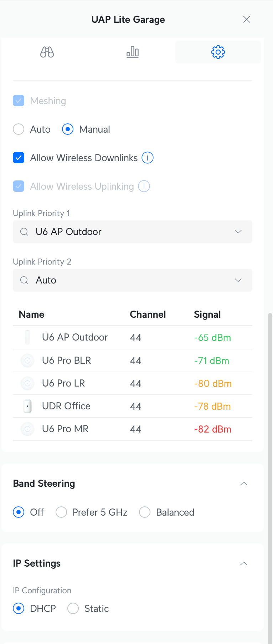Open the Uplink Priority 1 dropdown
The width and height of the screenshot is (273, 644).
tap(238, 232)
